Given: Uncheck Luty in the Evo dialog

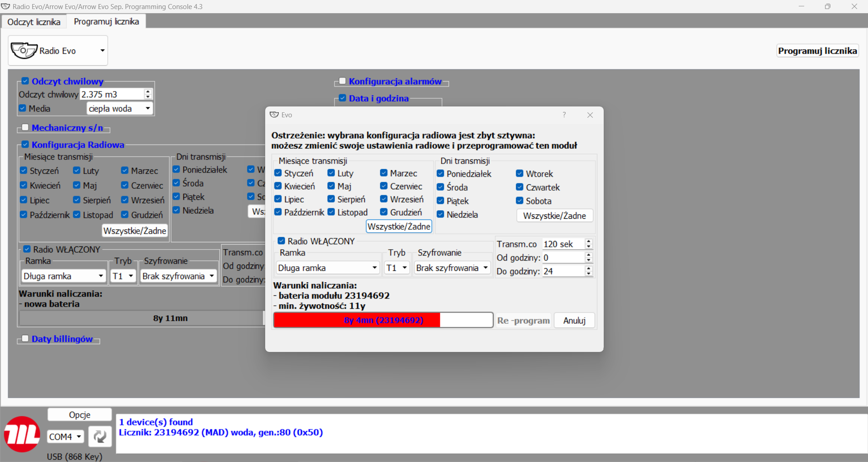Looking at the screenshot, I should (x=331, y=173).
